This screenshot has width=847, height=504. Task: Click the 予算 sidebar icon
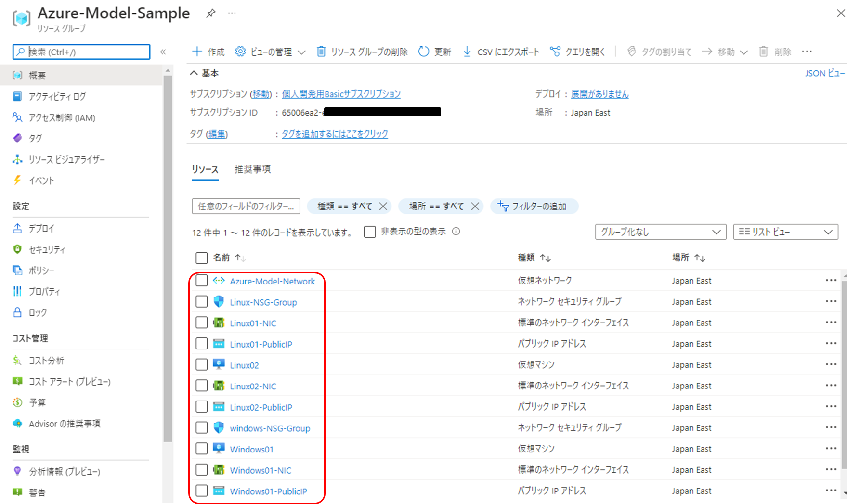(x=17, y=402)
